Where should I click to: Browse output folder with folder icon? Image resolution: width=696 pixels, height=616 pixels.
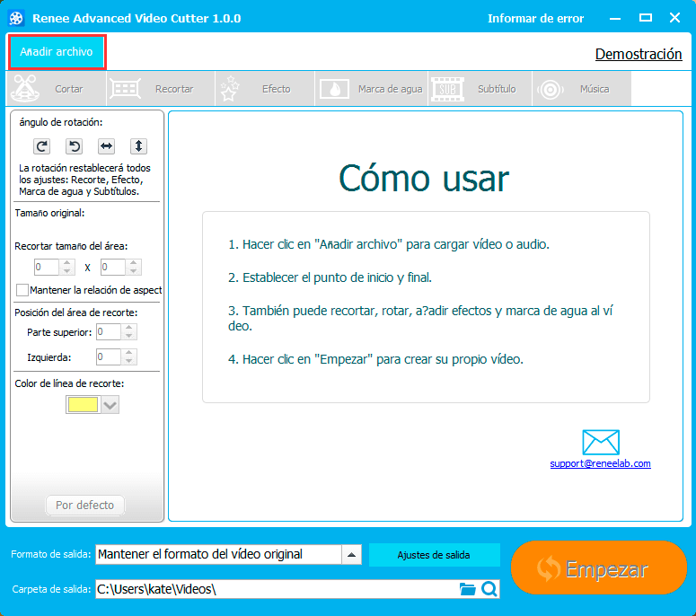(x=467, y=589)
